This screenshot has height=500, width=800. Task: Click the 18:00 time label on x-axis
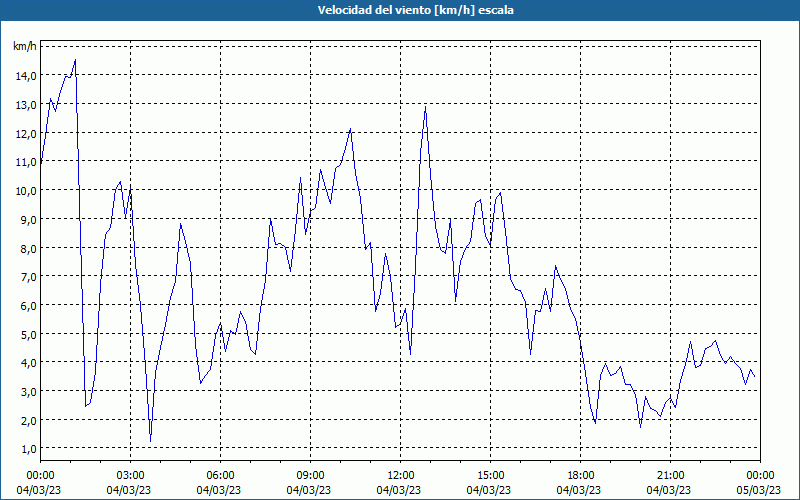point(580,476)
